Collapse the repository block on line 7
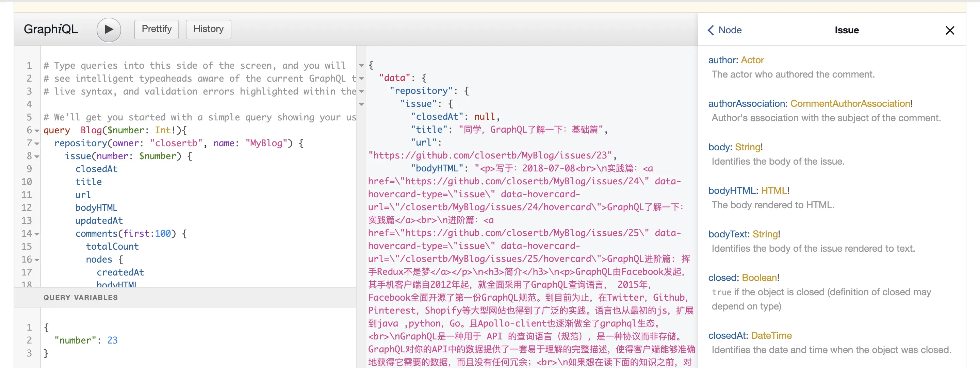 point(37,144)
